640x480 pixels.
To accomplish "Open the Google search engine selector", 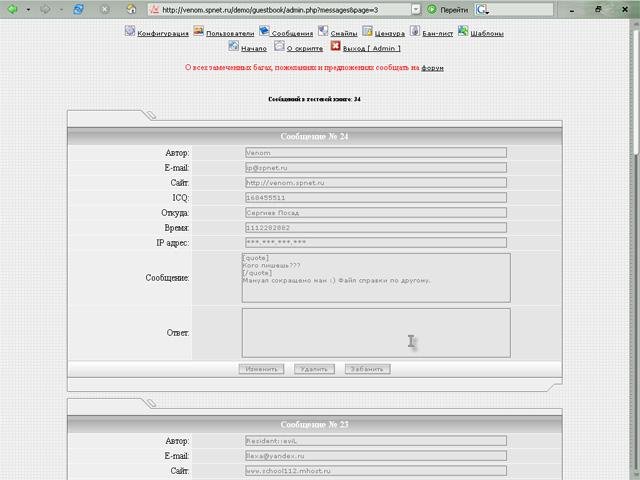I will tap(482, 9).
